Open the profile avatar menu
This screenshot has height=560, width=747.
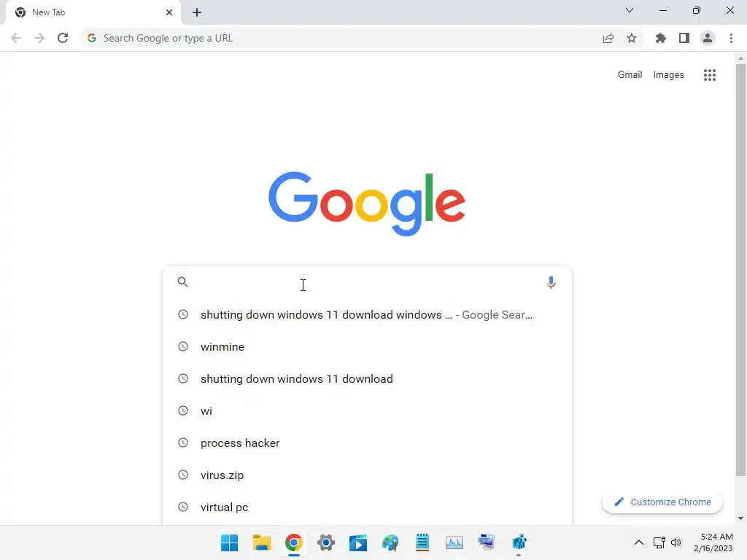(708, 38)
